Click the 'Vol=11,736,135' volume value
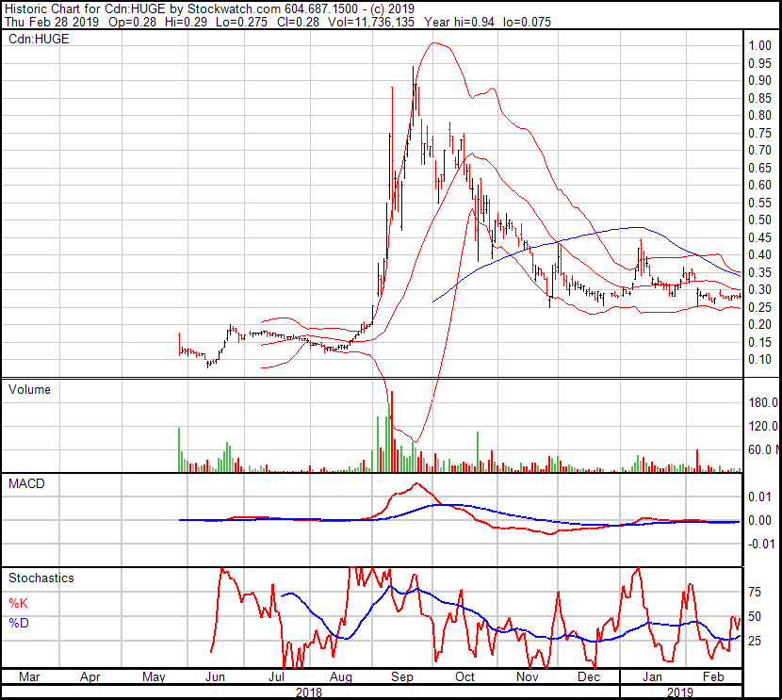Screen dimensions: 782x700 click(371, 22)
